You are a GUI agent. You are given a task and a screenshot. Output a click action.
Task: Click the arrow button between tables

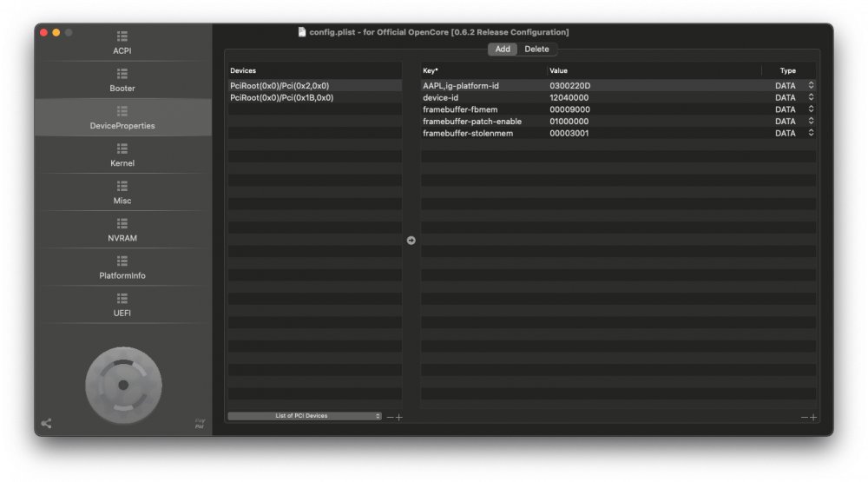pos(411,240)
